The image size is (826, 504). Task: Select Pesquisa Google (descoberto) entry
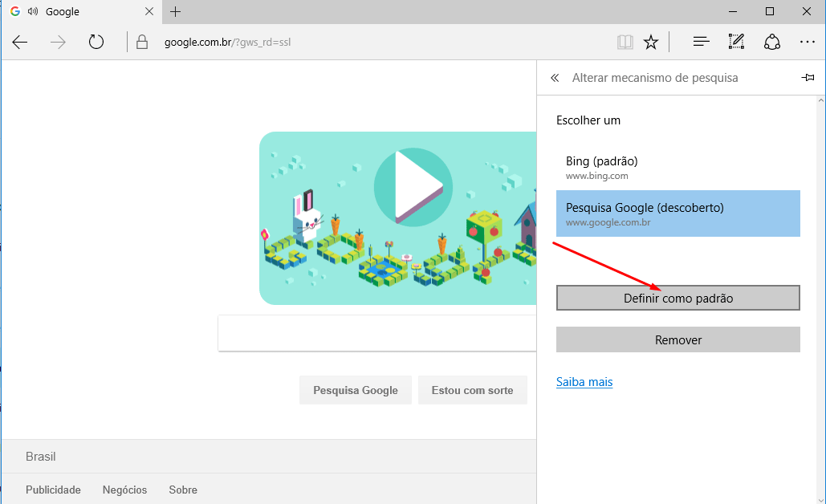(x=678, y=213)
